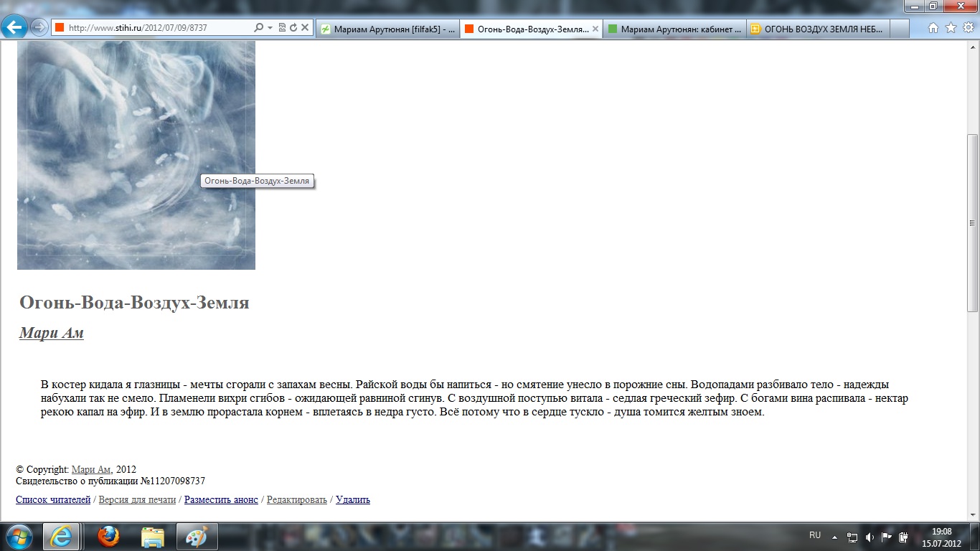This screenshot has height=551, width=980.
Task: Click Мари Ам link in copyright line
Action: [x=91, y=470]
